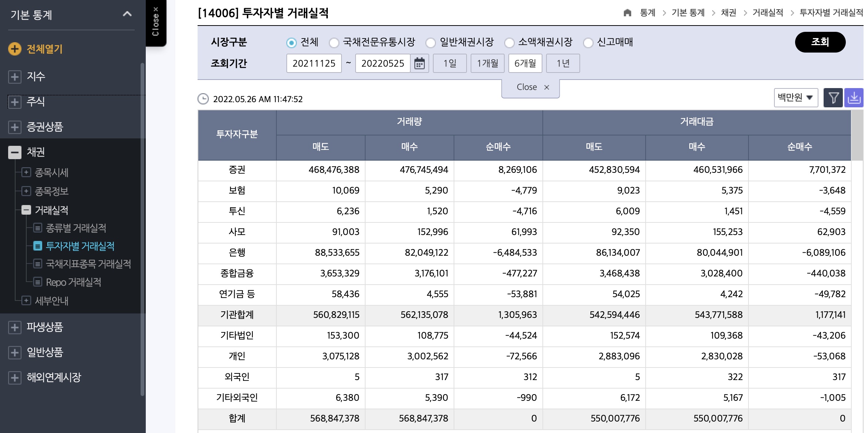The image size is (868, 433).
Task: Click the clock icon next to the timestamp
Action: pyautogui.click(x=203, y=99)
